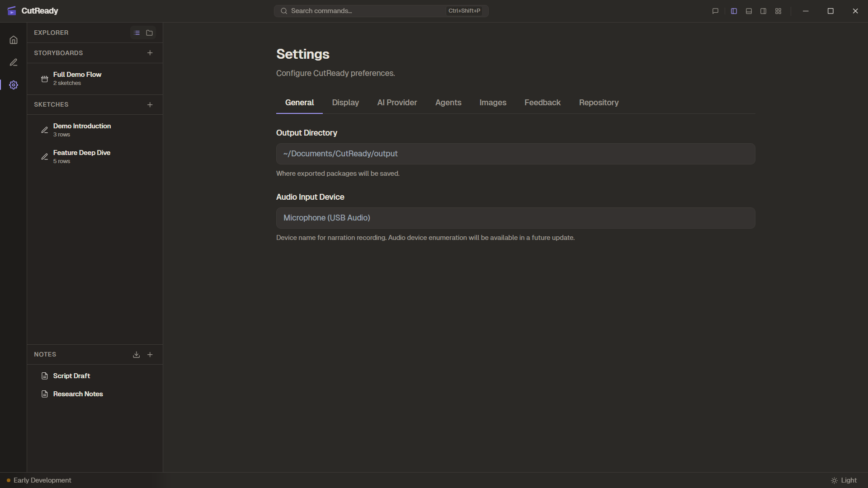This screenshot has width=868, height=488.
Task: Open the Repository settings tab
Action: tap(599, 103)
